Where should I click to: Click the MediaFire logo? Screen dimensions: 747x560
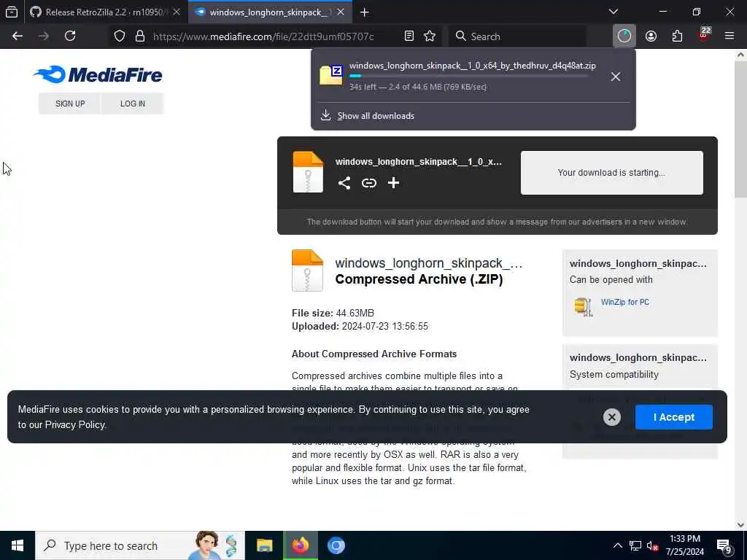tap(98, 75)
